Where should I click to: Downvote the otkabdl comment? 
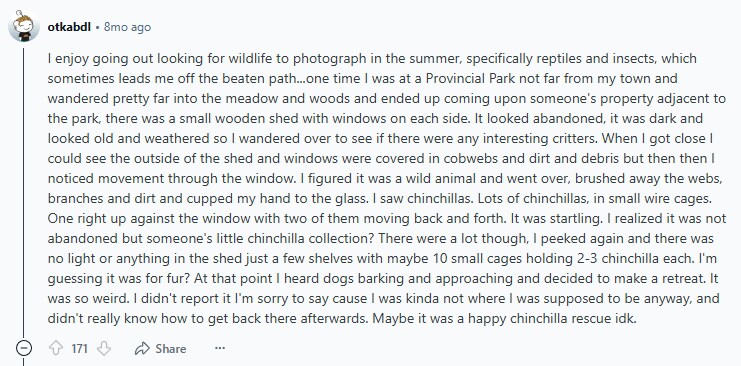pos(103,349)
